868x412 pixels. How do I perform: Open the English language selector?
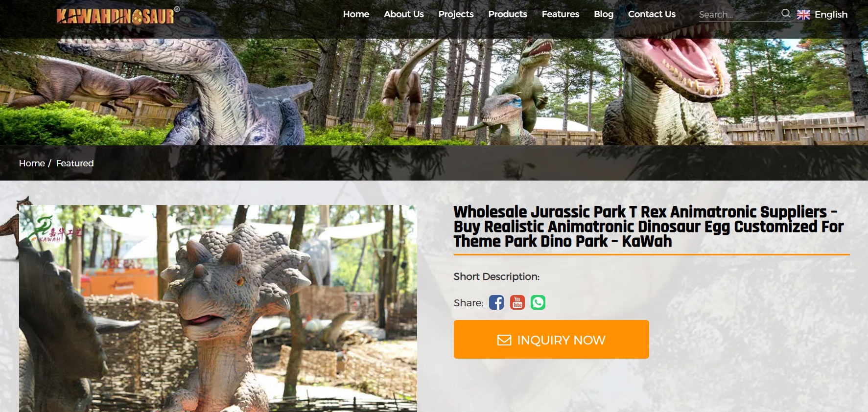pos(822,15)
